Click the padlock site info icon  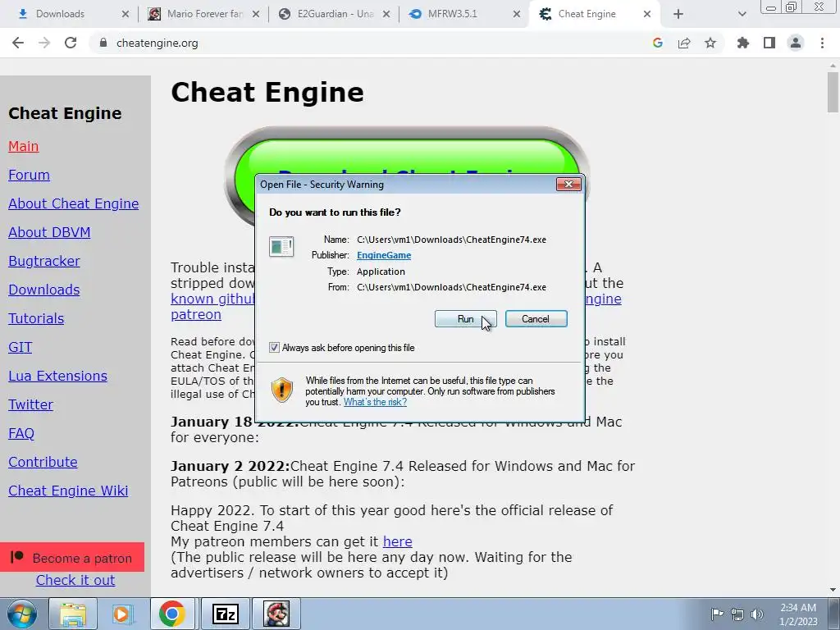point(103,43)
